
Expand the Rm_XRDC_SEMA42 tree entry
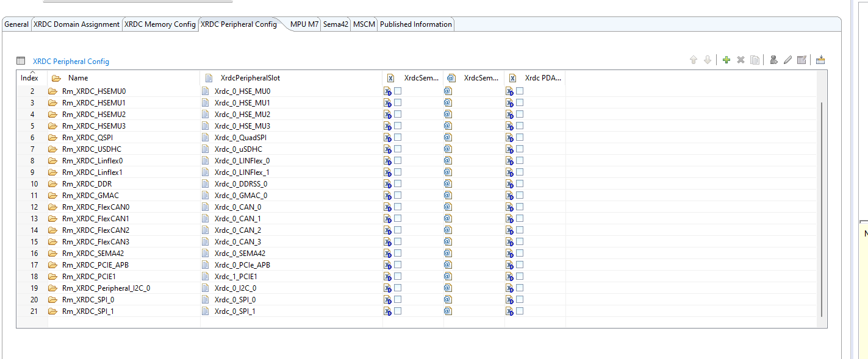(52, 253)
